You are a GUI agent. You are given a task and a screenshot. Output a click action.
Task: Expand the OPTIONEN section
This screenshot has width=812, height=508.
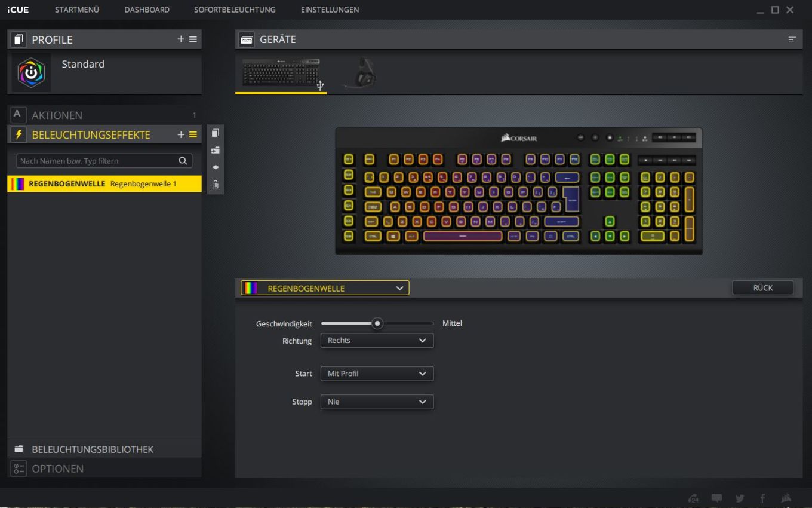104,469
